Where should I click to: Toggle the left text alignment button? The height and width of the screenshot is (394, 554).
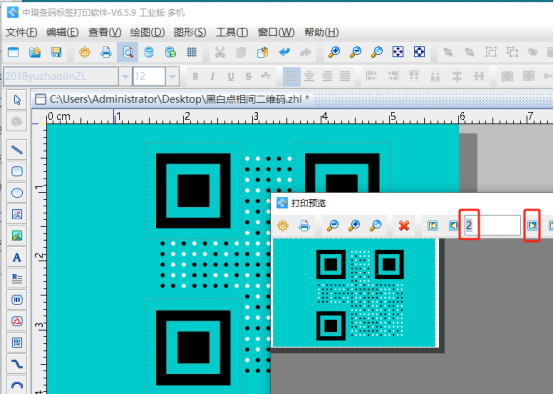click(x=291, y=76)
